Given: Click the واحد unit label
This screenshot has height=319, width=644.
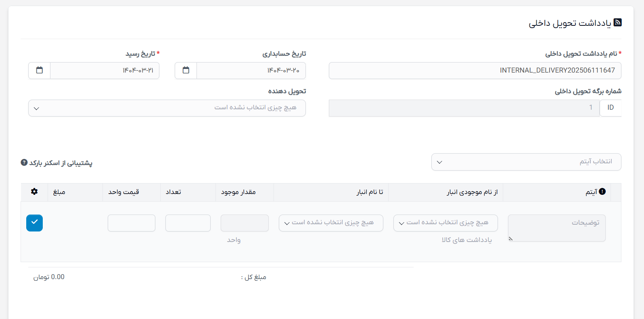Looking at the screenshot, I should (x=234, y=240).
